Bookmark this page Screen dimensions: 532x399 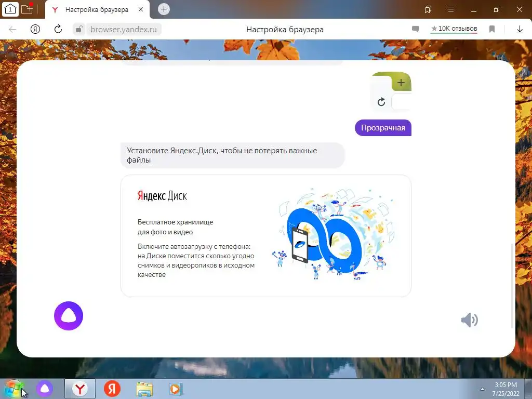coord(492,29)
